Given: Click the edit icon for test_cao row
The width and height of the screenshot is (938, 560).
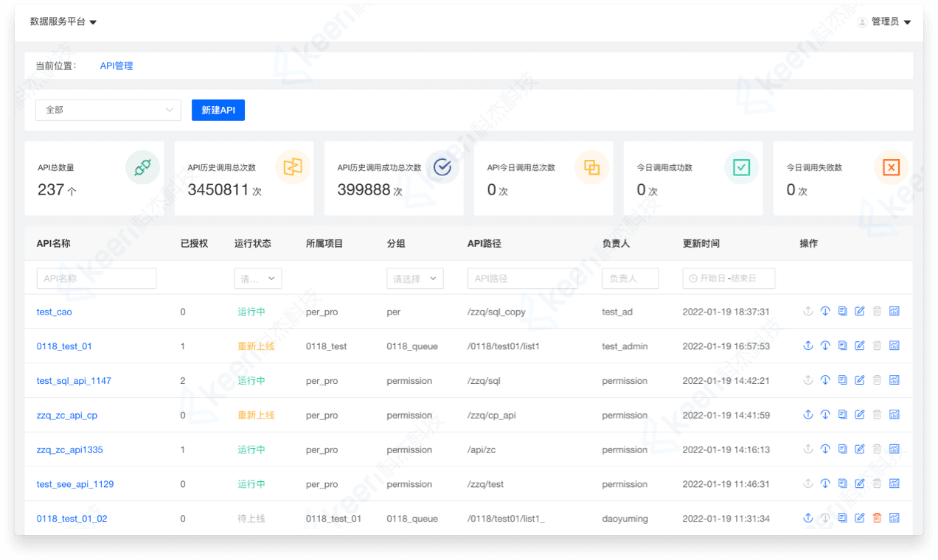Looking at the screenshot, I should [859, 312].
